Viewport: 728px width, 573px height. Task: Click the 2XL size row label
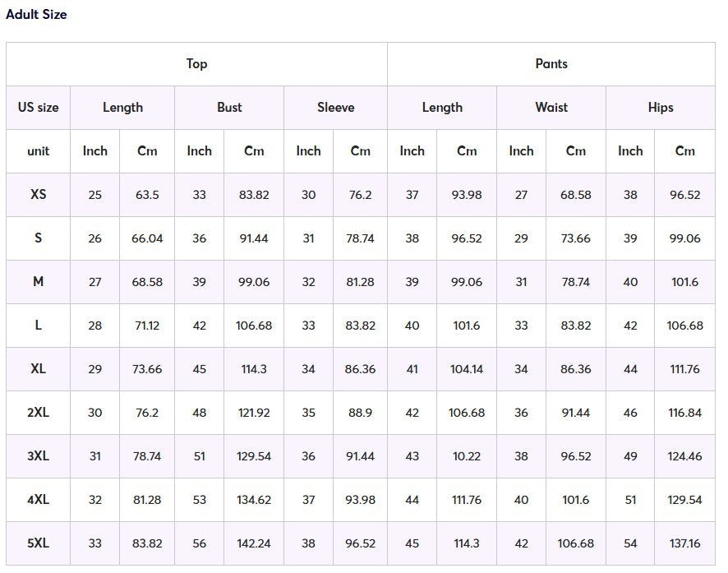click(x=38, y=413)
